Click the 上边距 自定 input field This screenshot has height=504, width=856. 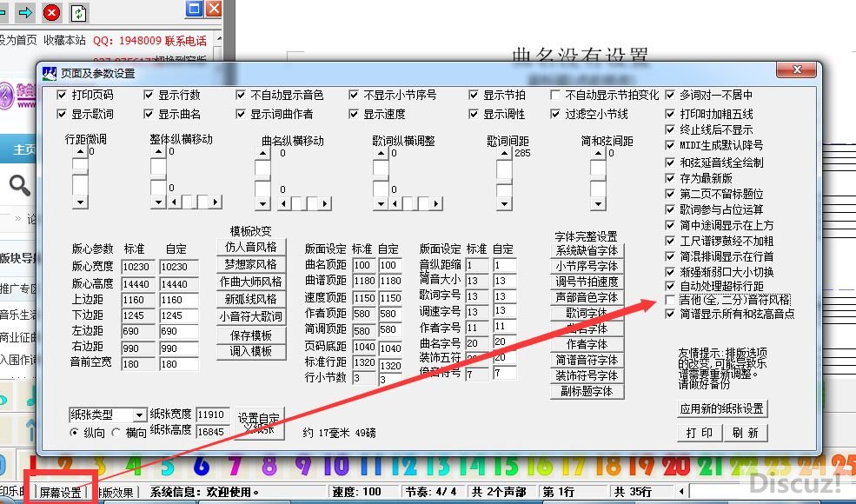pos(179,301)
